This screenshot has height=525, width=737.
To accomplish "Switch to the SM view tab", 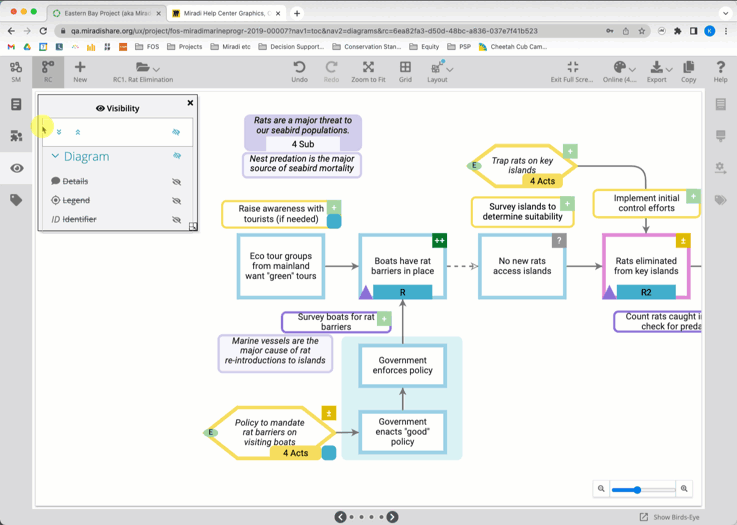I will 16,71.
